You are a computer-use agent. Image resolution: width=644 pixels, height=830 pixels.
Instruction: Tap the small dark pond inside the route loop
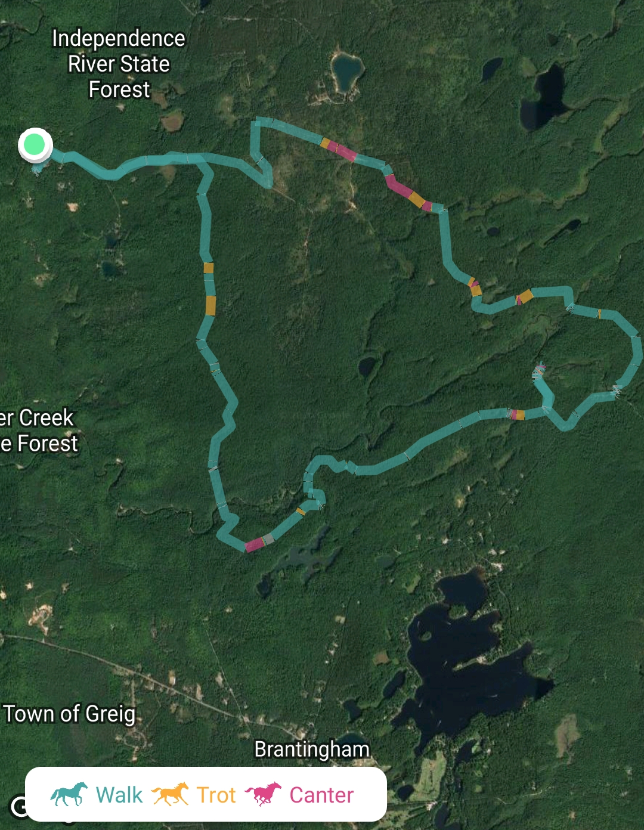click(x=367, y=366)
